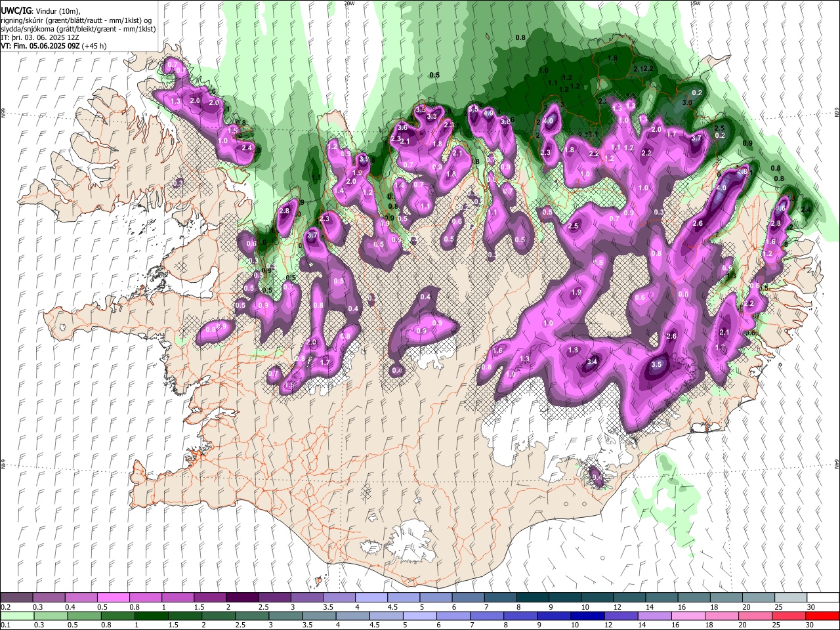The image size is (840, 630).
Task: Pick the 1.5–2 magenta-purple snow swatch
Action: [x=210, y=597]
